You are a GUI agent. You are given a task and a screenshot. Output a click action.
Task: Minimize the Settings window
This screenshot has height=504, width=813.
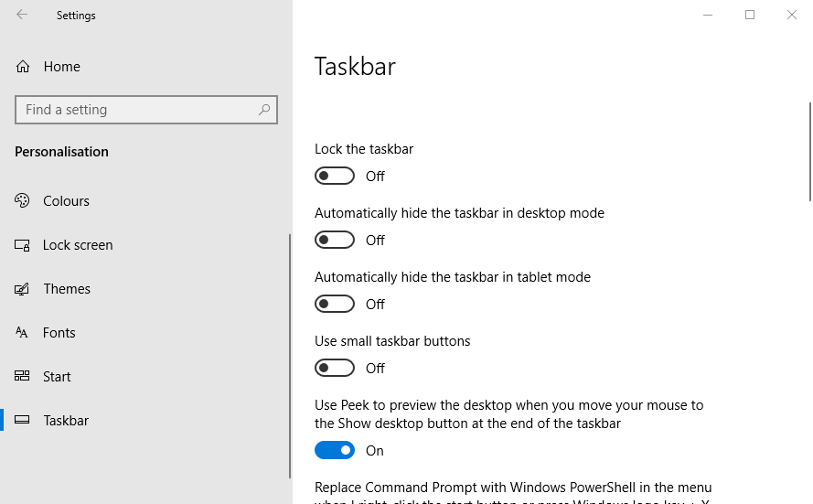tap(708, 15)
